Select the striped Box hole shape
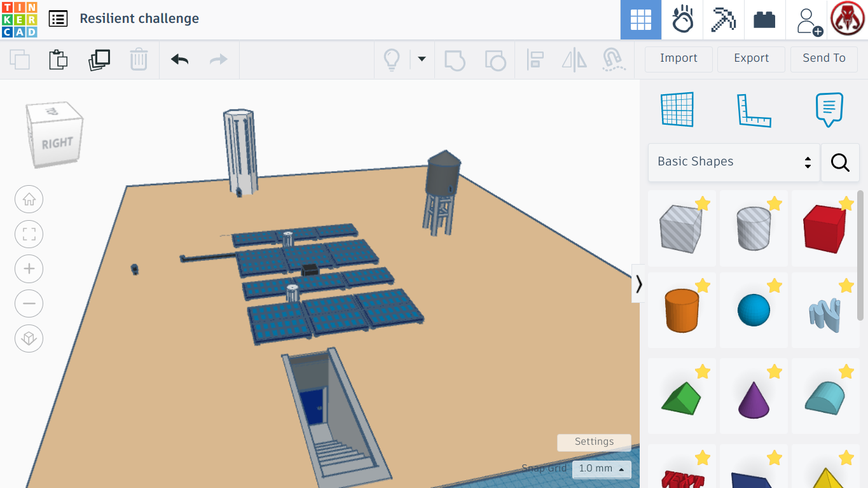The height and width of the screenshot is (488, 868). point(681,228)
